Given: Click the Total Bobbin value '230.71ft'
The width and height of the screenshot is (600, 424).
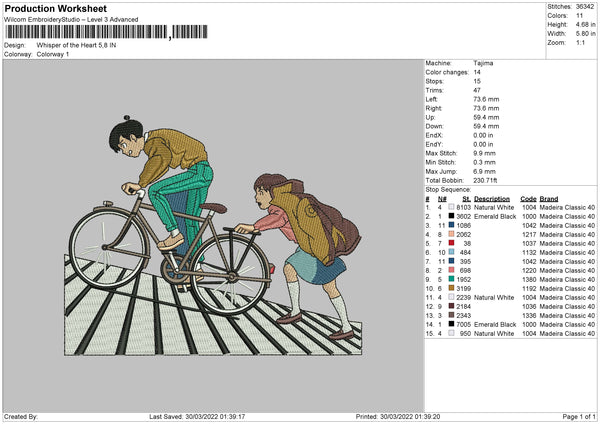Looking at the screenshot, I should (x=485, y=180).
